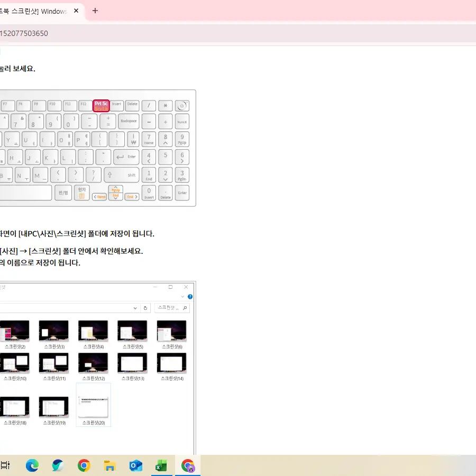Screen dimensions: 476x476
Task: Open a new browser tab
Action: [x=95, y=11]
